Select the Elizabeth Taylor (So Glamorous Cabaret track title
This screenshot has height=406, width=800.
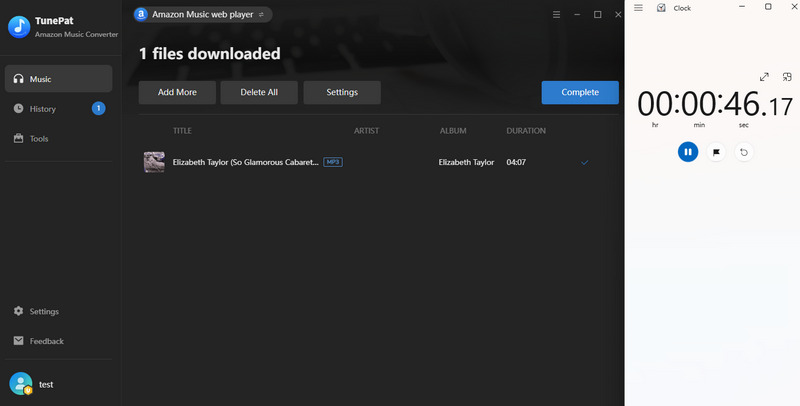[245, 162]
